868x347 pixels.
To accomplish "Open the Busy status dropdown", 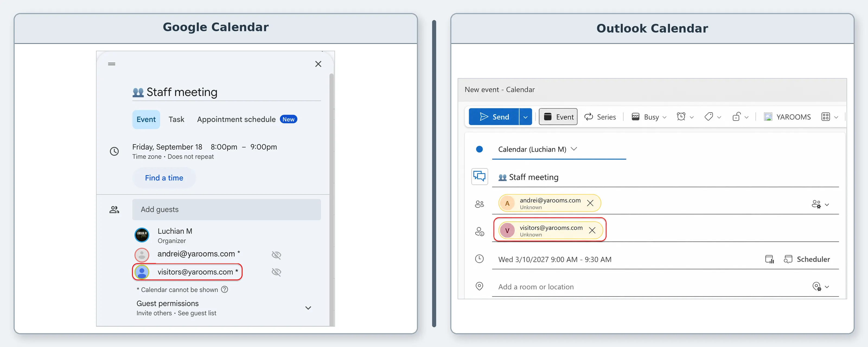I will (x=649, y=117).
